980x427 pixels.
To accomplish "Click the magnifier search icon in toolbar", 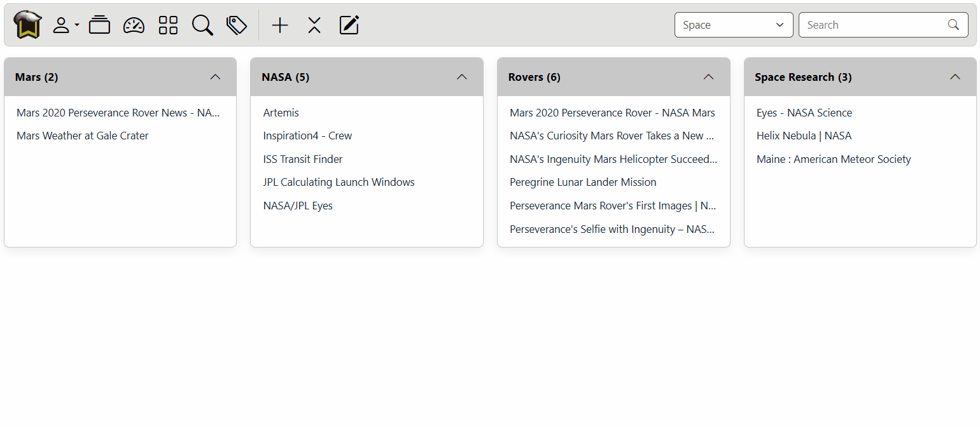I will [x=202, y=25].
